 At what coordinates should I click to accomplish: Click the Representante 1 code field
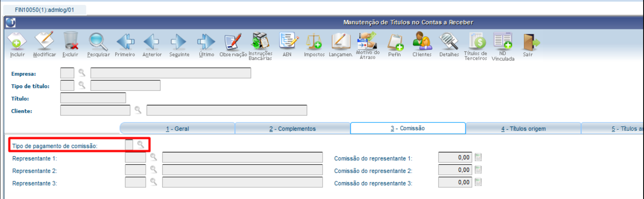[135, 157]
